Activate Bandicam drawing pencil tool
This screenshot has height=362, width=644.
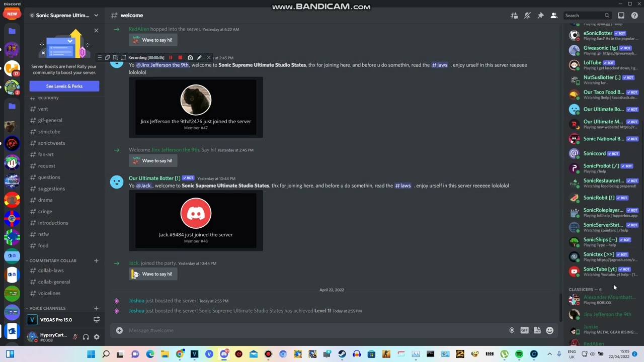tap(199, 58)
